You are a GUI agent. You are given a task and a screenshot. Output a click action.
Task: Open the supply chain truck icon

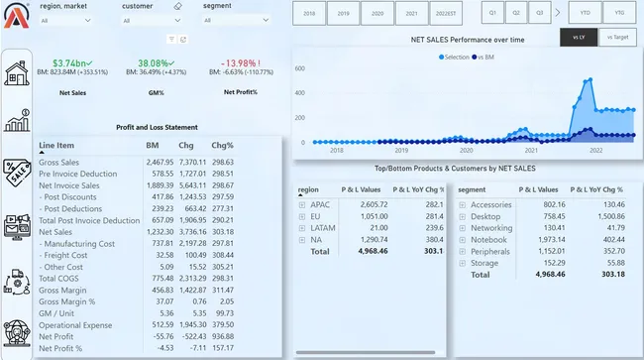(17, 282)
